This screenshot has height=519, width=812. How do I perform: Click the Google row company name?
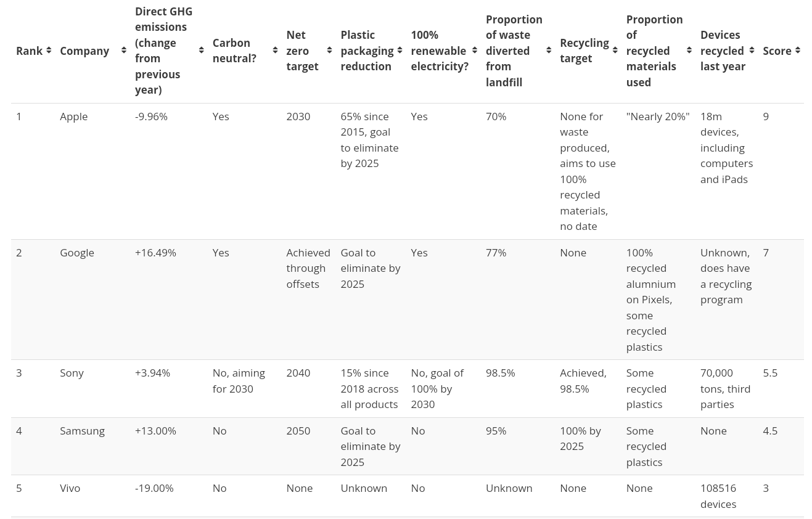[x=77, y=252]
